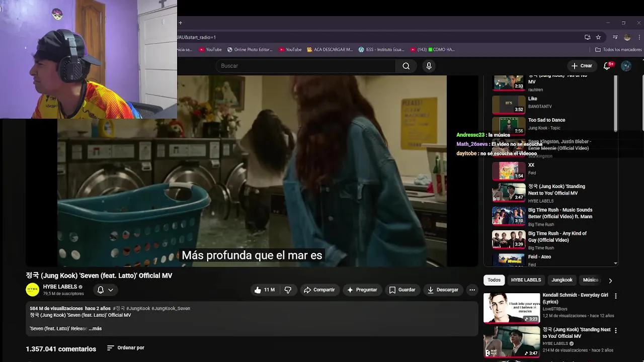Open playlist item XX by Feid
This screenshot has height=362, width=644.
pyautogui.click(x=550, y=171)
